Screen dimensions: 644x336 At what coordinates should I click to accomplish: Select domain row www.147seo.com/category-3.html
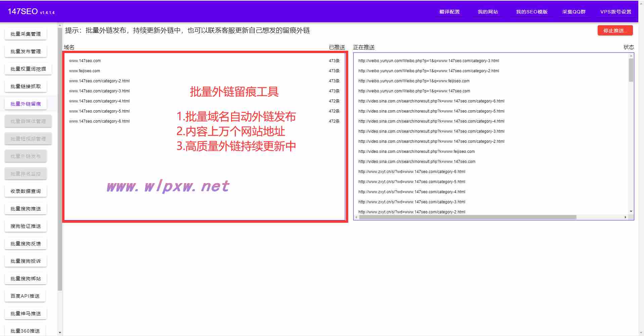point(204,91)
